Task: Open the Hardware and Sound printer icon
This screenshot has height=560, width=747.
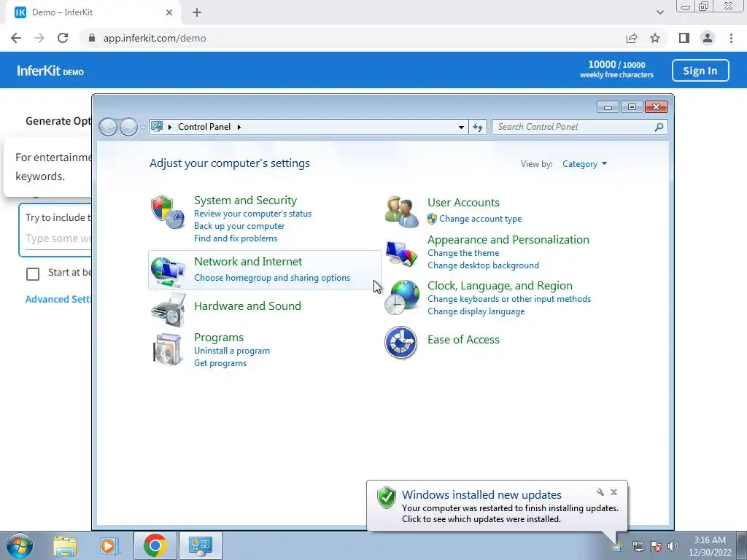Action: 168,309
